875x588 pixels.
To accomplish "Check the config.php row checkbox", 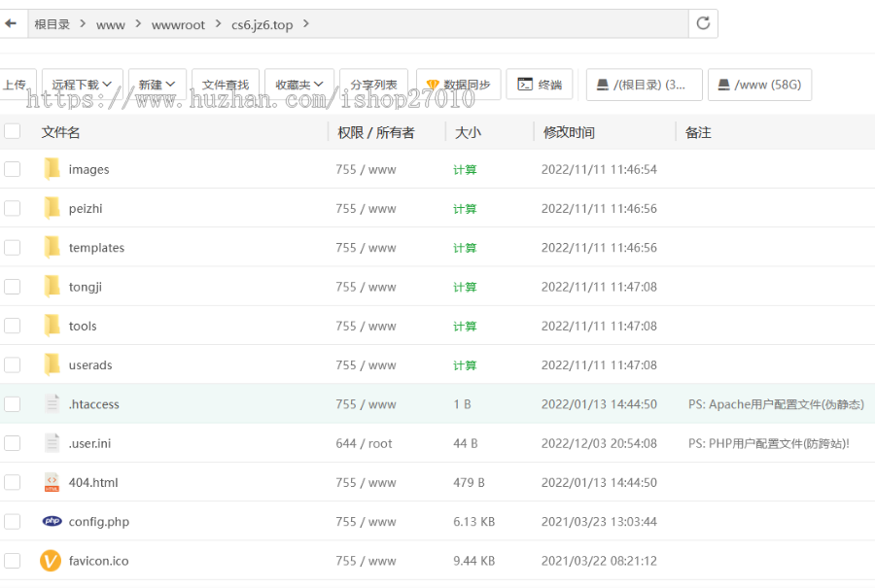I will pyautogui.click(x=13, y=522).
